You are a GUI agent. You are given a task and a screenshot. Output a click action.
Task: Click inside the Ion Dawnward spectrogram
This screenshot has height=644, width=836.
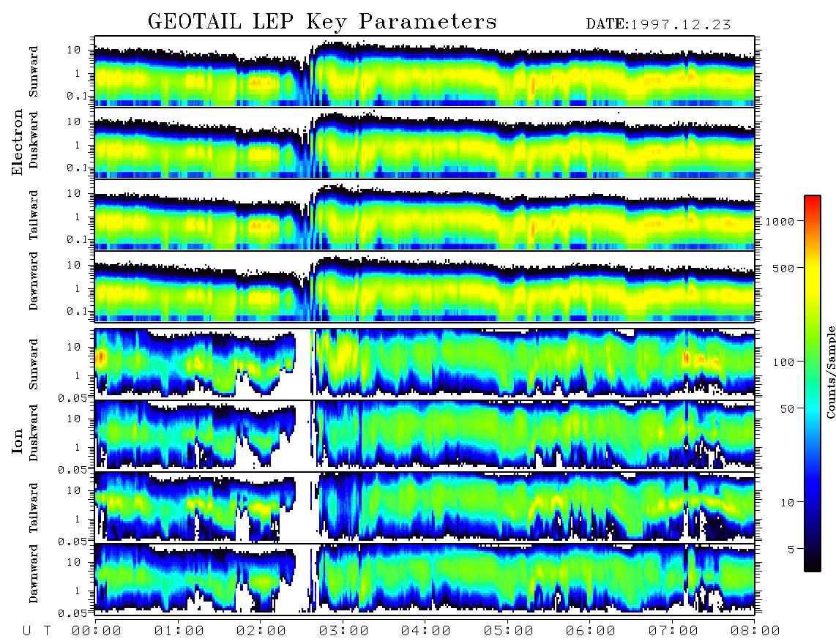click(425, 580)
